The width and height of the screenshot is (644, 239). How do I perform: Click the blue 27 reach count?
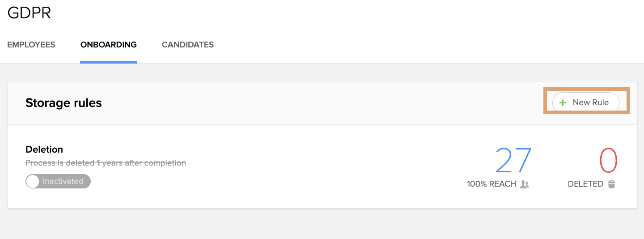[514, 160]
